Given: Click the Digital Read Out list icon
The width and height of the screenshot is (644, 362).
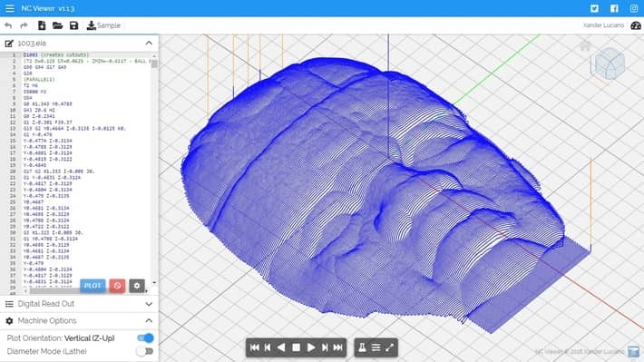Looking at the screenshot, I should click(x=9, y=304).
